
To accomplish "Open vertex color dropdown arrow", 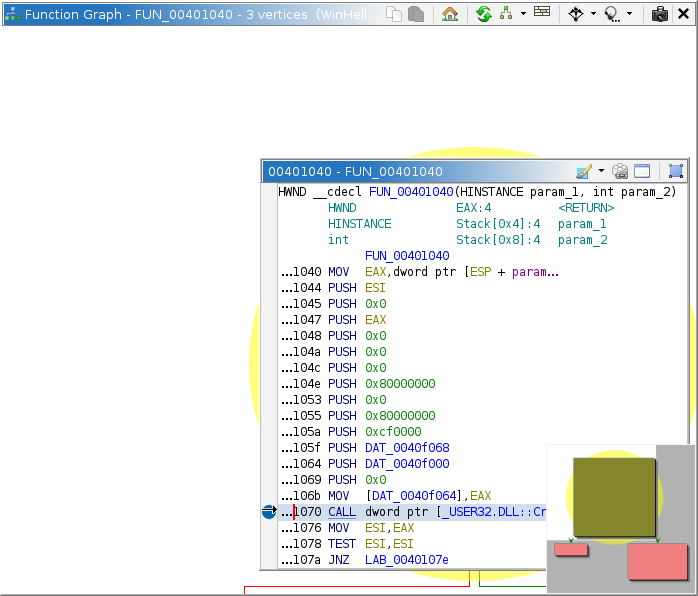I will [x=601, y=172].
